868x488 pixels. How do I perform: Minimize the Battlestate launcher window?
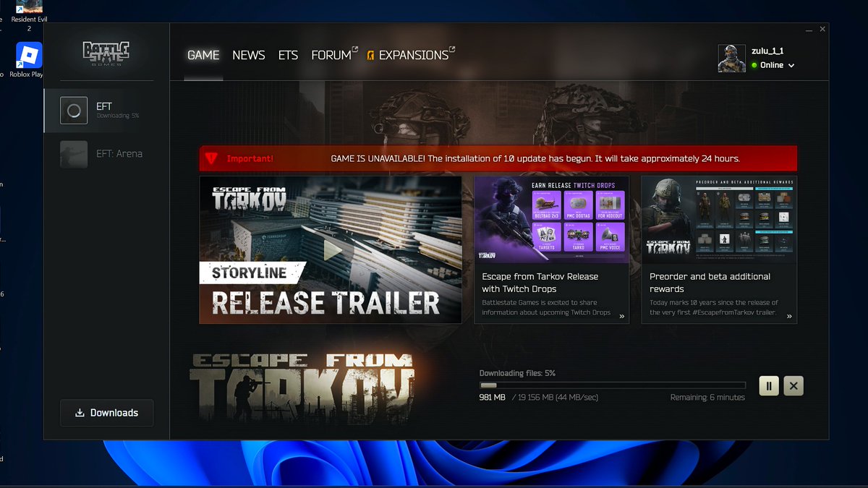click(809, 30)
